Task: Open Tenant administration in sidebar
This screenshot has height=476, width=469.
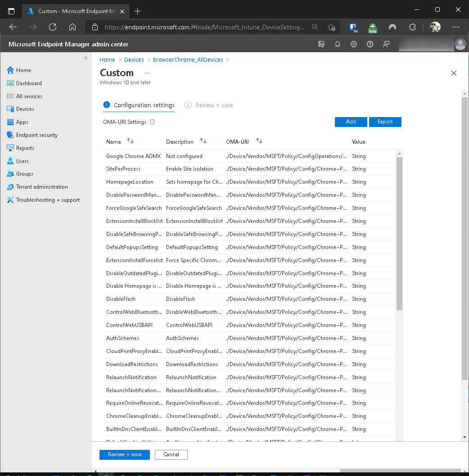Action: tap(37, 187)
